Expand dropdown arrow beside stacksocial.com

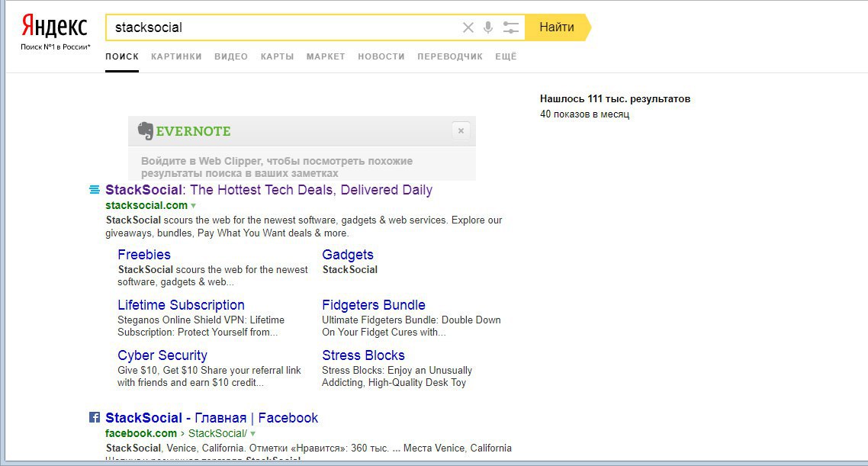193,206
